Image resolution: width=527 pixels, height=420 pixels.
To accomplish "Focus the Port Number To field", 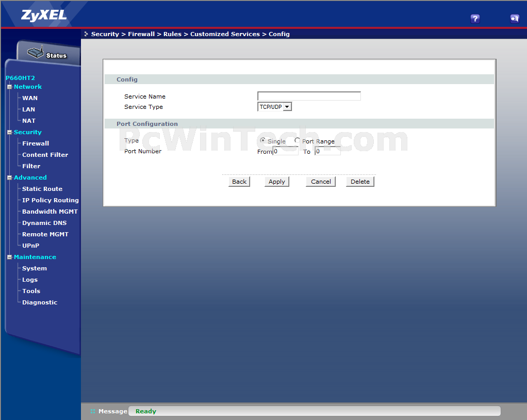I will tap(327, 151).
